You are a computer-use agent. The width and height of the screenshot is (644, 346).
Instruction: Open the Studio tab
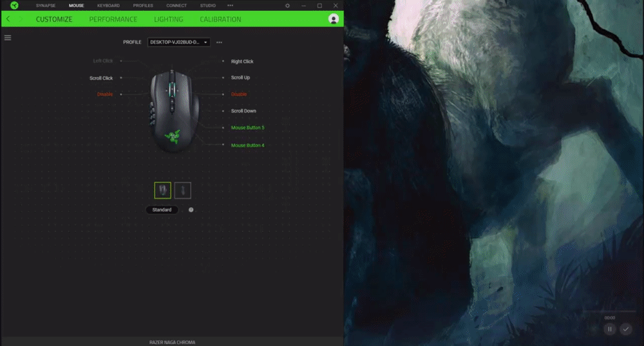(x=208, y=6)
